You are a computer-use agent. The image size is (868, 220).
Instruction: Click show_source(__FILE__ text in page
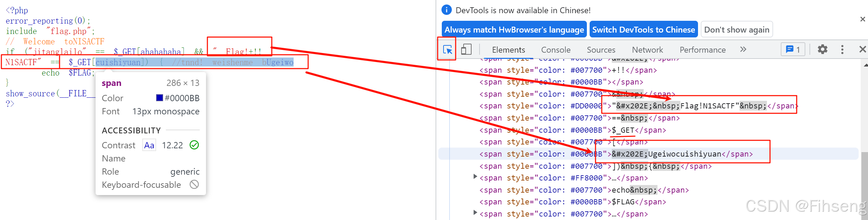click(50, 94)
